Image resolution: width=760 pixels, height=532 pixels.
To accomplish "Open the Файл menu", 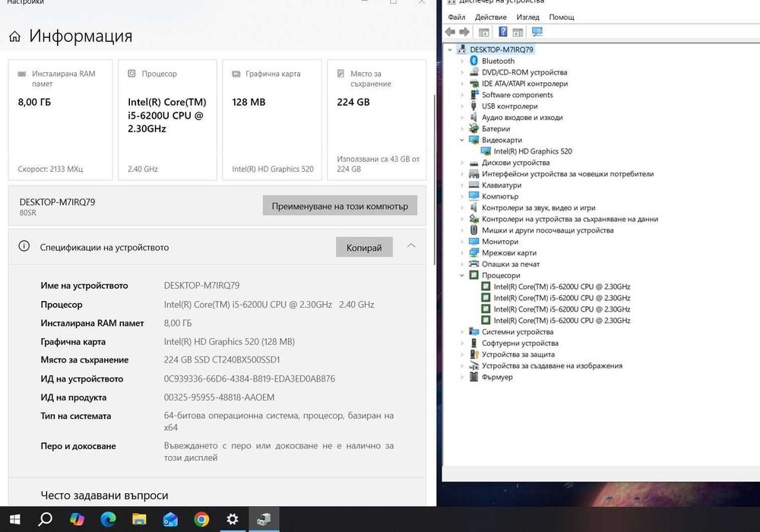I will 457,17.
